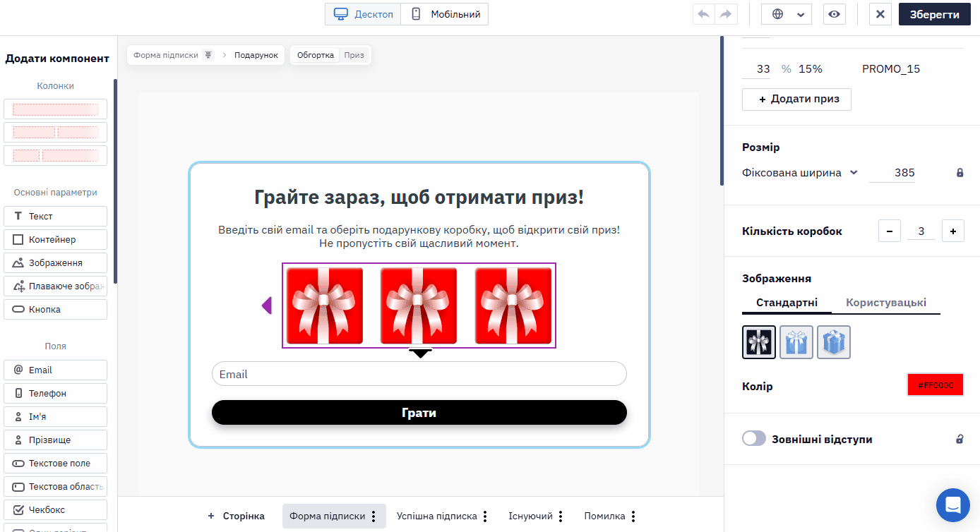
Task: Decrease the number of boxes
Action: point(890,231)
